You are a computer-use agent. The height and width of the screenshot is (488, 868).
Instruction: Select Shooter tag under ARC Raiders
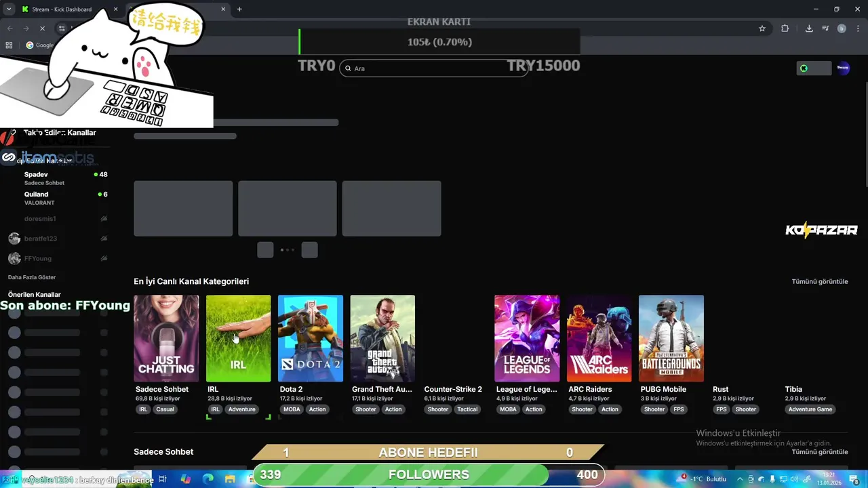(582, 409)
